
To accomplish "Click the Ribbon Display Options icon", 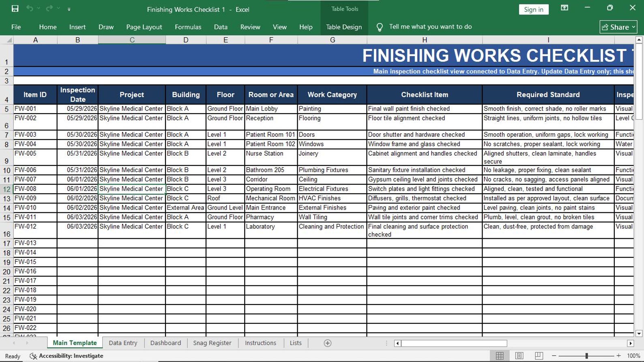I will pyautogui.click(x=564, y=8).
